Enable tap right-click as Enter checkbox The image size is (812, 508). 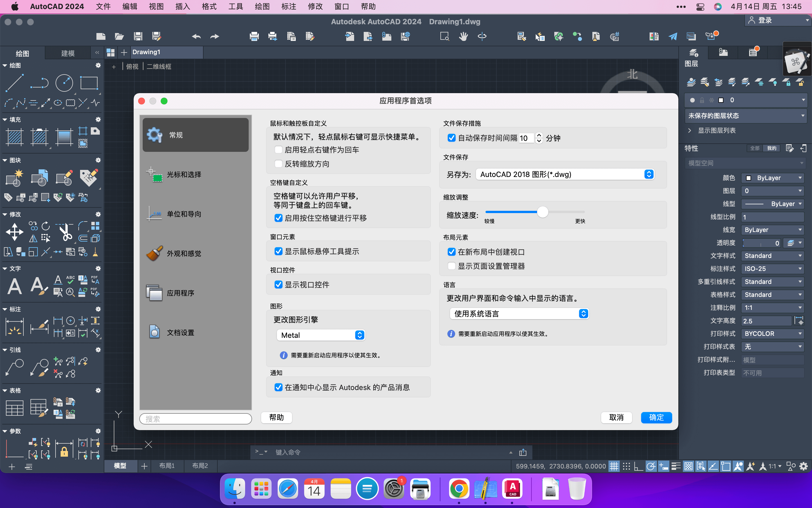click(x=278, y=150)
